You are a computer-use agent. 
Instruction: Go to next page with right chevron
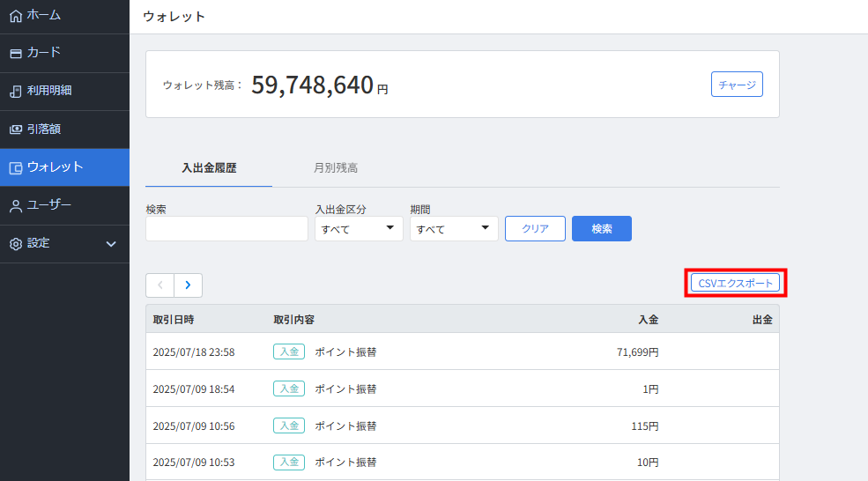[x=189, y=285]
